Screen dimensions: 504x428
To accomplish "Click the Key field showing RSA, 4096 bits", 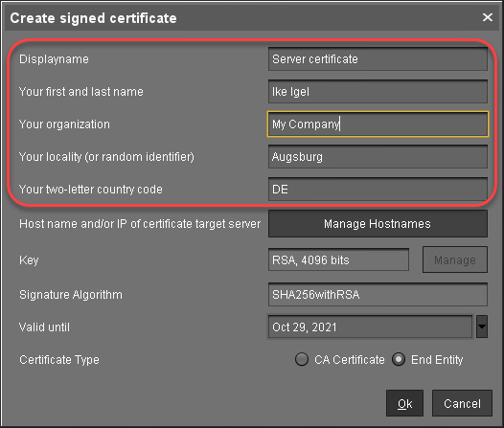I will 338,259.
